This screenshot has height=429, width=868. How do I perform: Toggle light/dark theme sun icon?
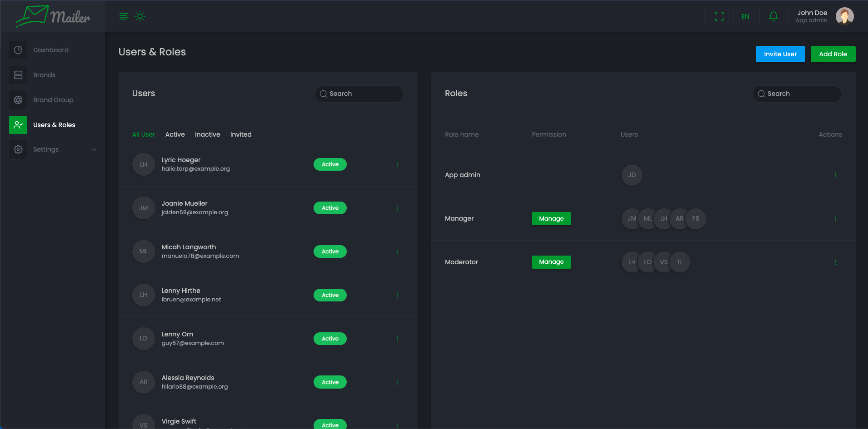140,16
